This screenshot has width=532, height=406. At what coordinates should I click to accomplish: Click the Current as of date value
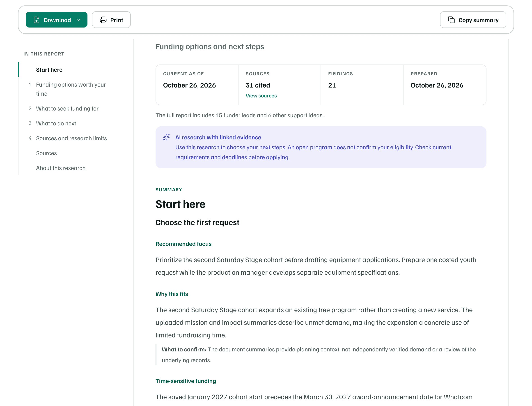[189, 85]
